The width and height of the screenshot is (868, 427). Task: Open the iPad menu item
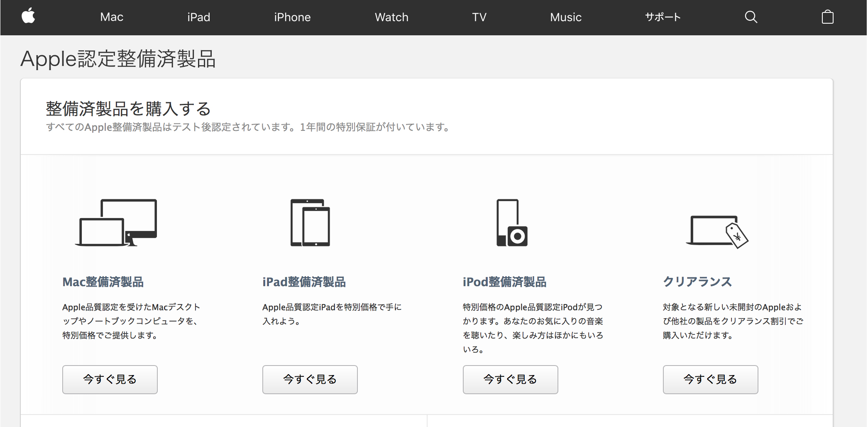pyautogui.click(x=198, y=17)
